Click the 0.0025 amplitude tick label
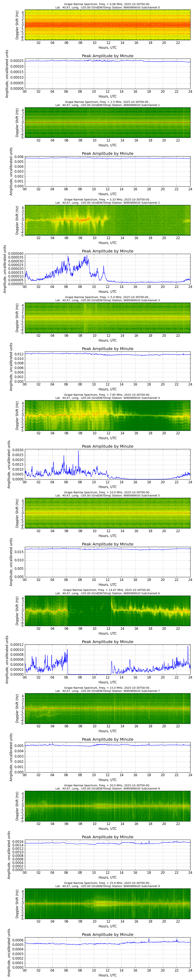Image resolution: width=196 pixels, height=980 pixels. tap(17, 455)
